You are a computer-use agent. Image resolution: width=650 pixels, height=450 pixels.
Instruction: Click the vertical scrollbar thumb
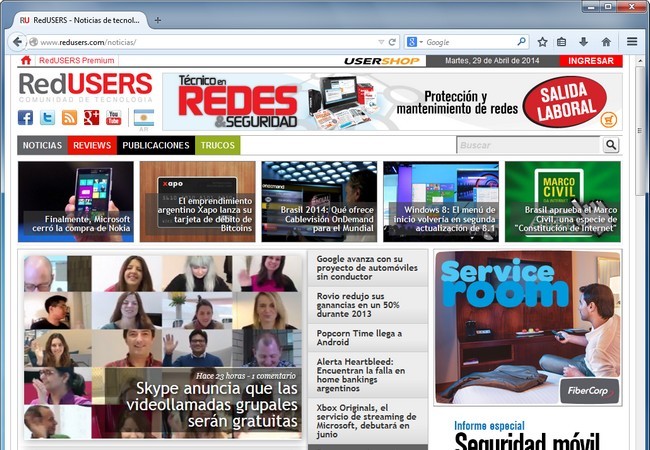(x=640, y=131)
